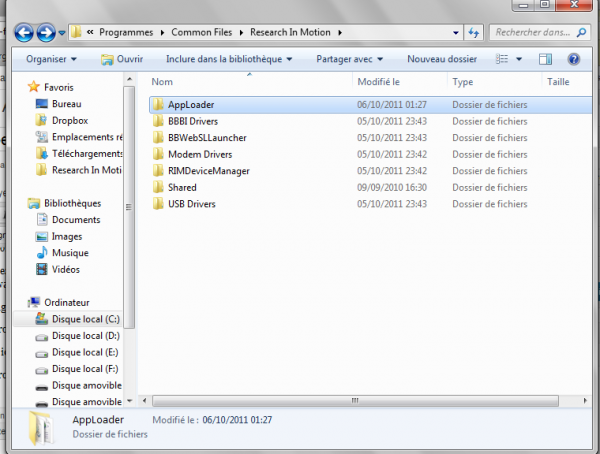Select the Shared folder icon
The width and height of the screenshot is (600, 454).
pos(158,187)
